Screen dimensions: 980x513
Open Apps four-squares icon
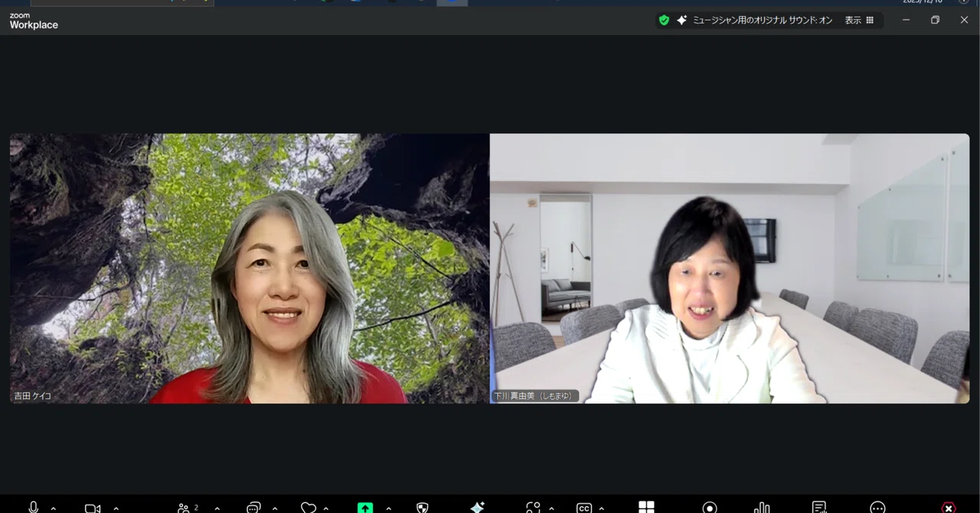tap(646, 508)
